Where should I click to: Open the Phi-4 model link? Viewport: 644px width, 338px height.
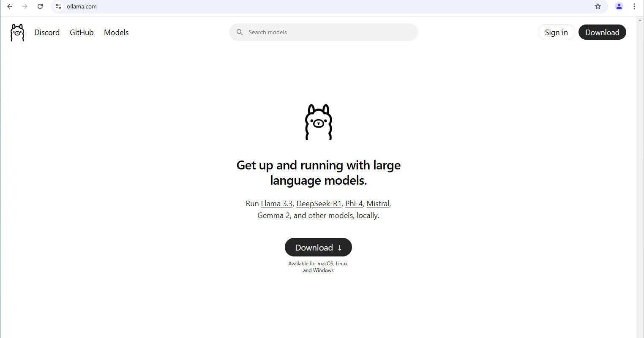click(354, 204)
